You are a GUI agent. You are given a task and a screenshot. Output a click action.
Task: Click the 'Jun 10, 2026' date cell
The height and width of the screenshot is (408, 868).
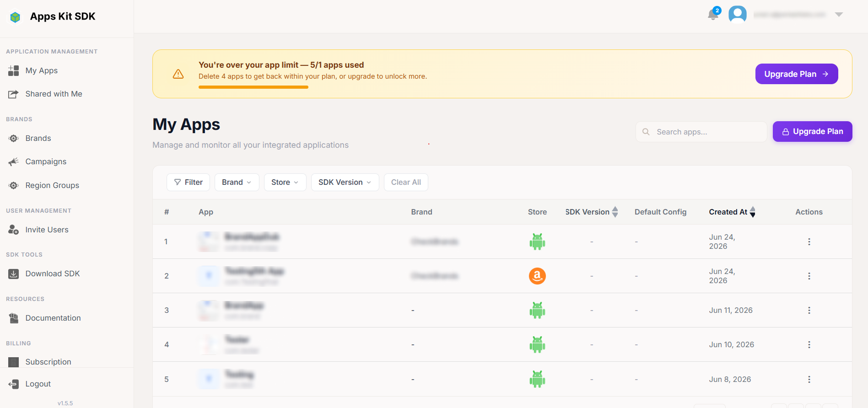732,344
